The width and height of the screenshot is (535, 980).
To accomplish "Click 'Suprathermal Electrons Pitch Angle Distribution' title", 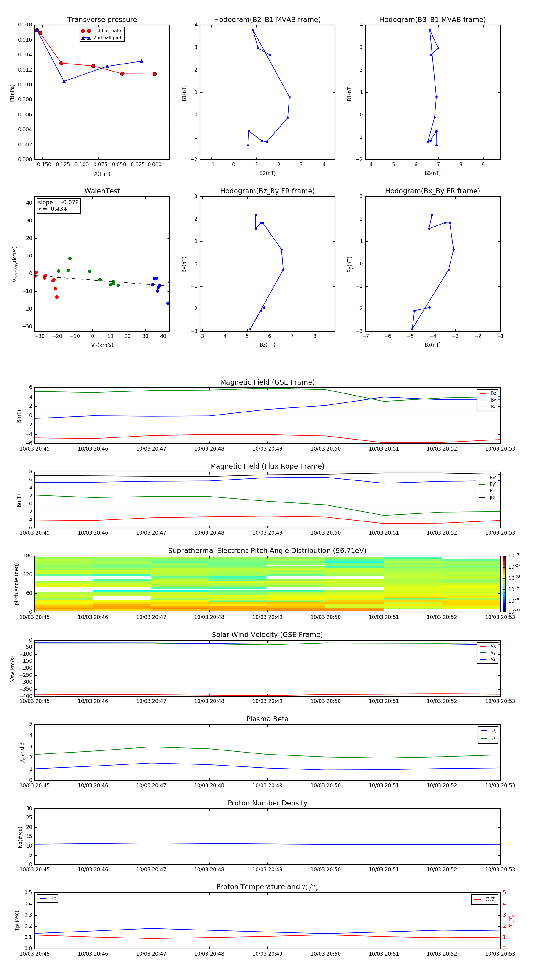I will pos(267,551).
